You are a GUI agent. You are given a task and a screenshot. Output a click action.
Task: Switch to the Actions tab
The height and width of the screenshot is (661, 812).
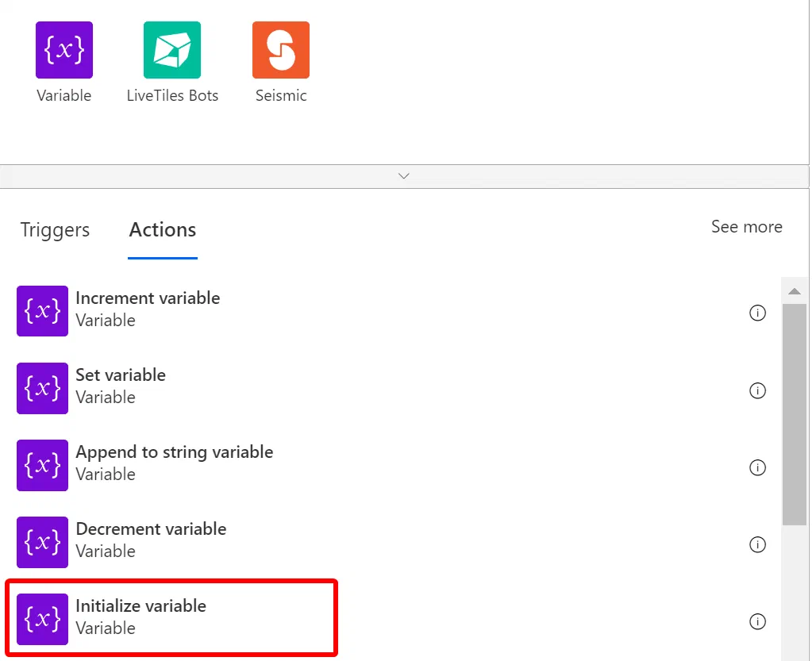coord(163,229)
